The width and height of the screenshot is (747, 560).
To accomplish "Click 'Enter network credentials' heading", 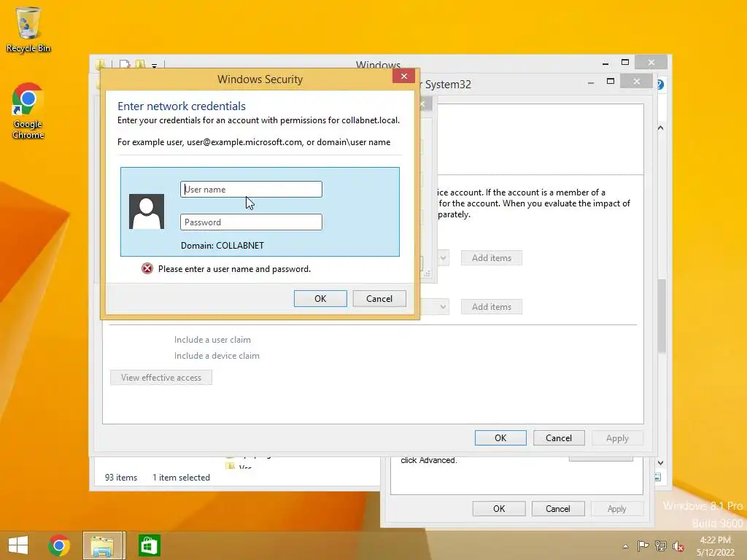I will click(x=182, y=106).
